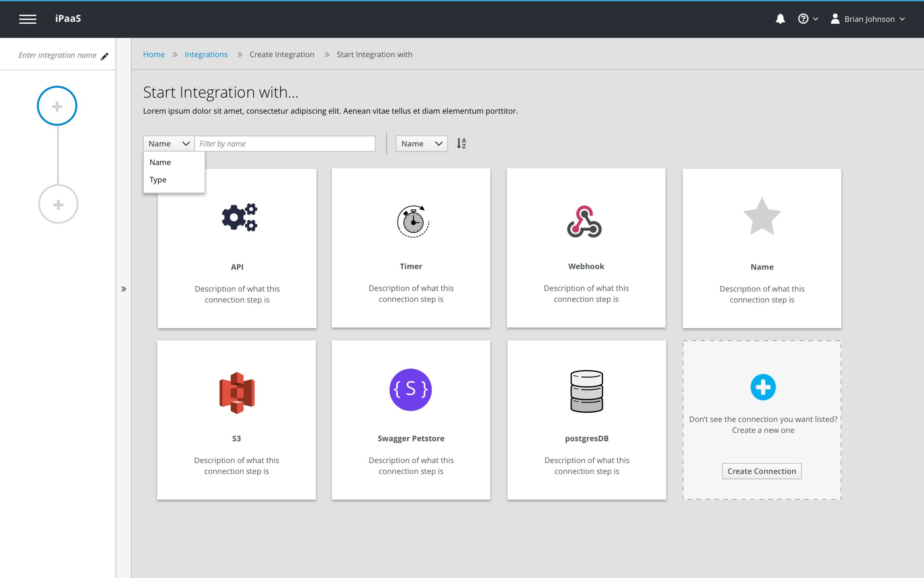Select the Timer stopwatch icon

pyautogui.click(x=413, y=222)
